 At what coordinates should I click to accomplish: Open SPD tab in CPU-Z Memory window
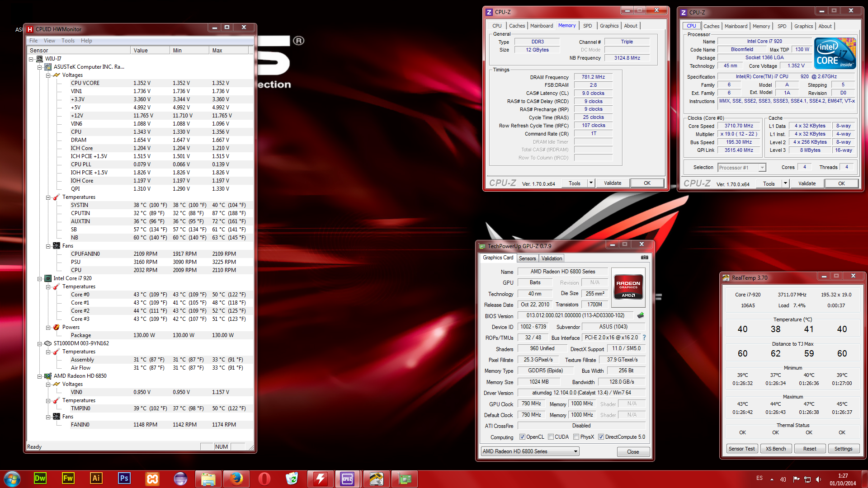(587, 26)
